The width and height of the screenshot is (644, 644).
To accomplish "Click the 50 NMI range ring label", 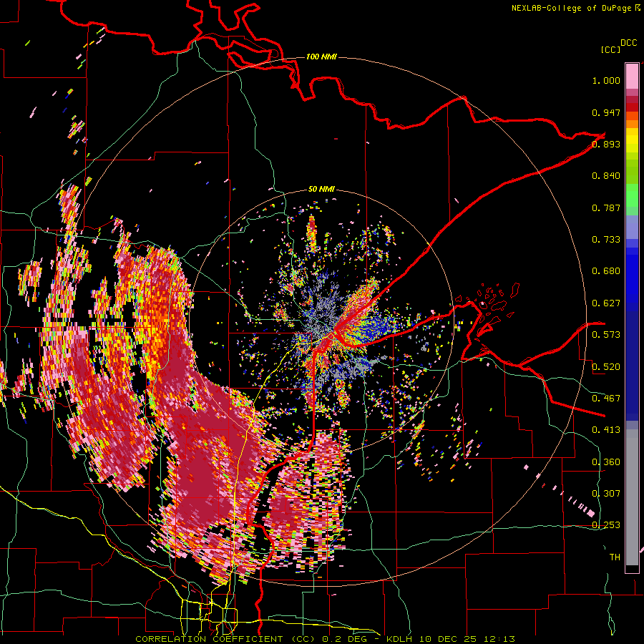I will (321, 190).
